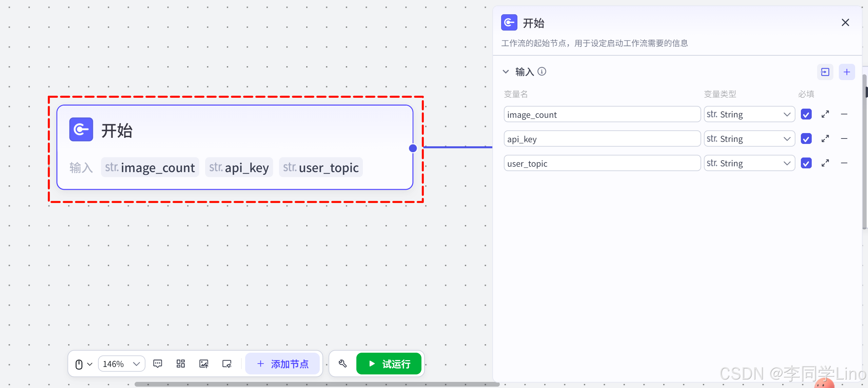
Task: Toggle required checkbox for user_topic
Action: [x=806, y=163]
